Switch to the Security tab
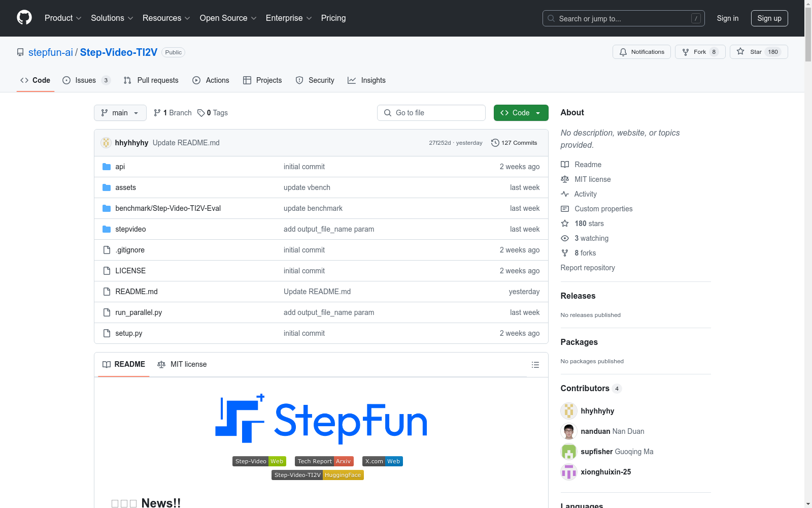Viewport: 812px width, 508px height. tap(315, 80)
